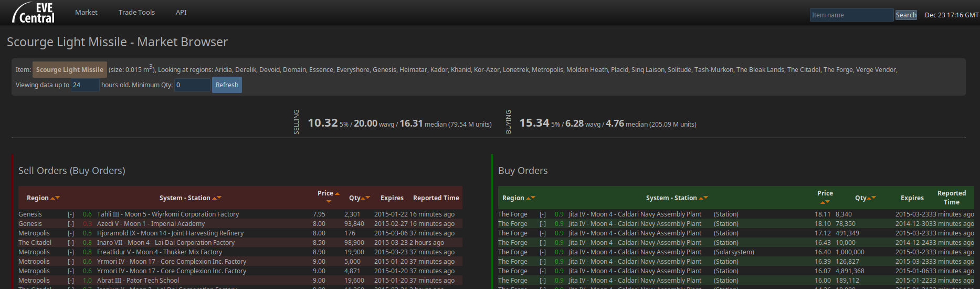Select Hjoramold IX - Joint Harvesting Refinery station
The height and width of the screenshot is (289, 980).
point(171,233)
